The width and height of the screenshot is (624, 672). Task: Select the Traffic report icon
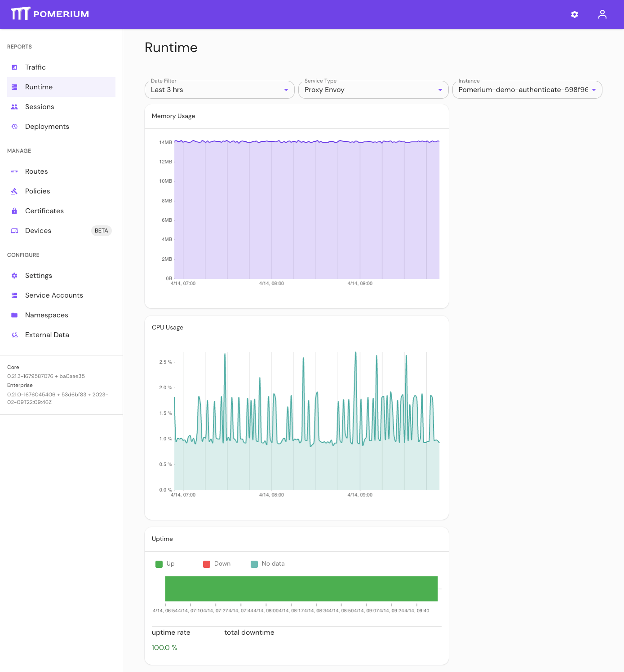click(x=14, y=67)
